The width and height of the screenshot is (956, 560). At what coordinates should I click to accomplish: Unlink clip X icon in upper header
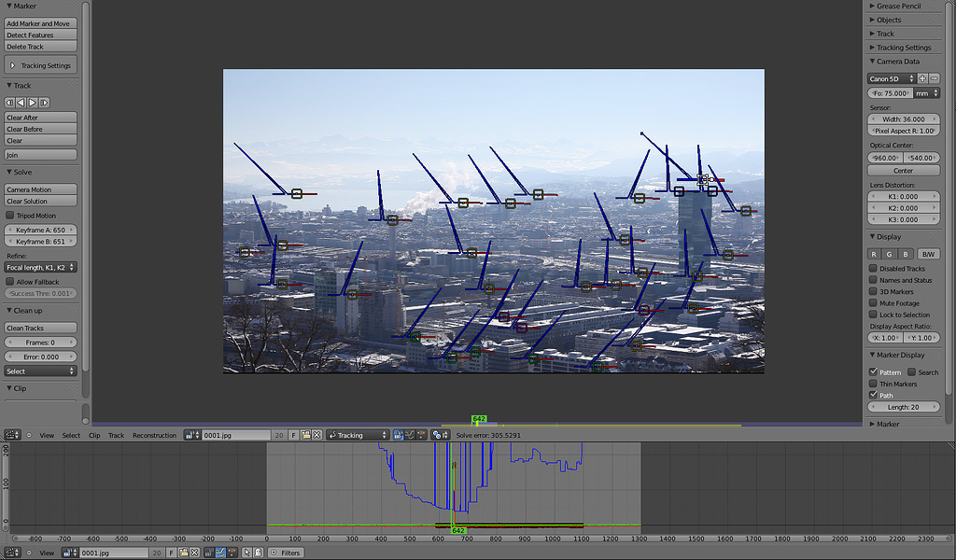click(317, 435)
